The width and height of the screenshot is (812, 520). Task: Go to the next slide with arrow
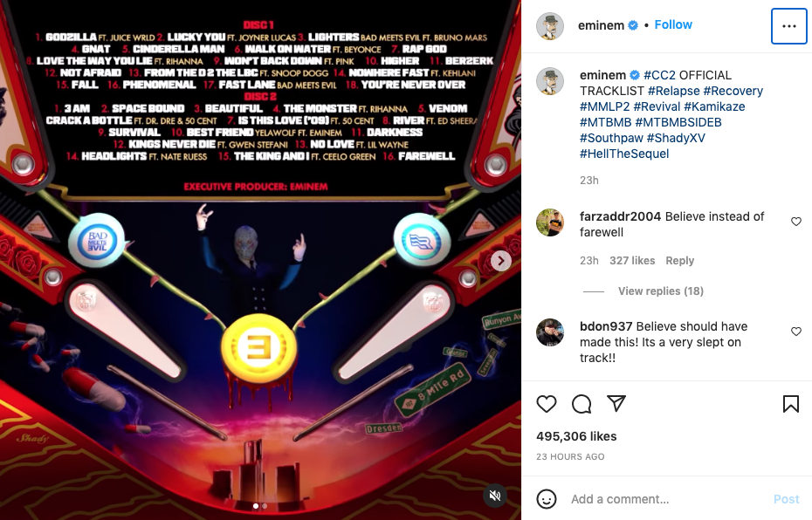click(500, 261)
